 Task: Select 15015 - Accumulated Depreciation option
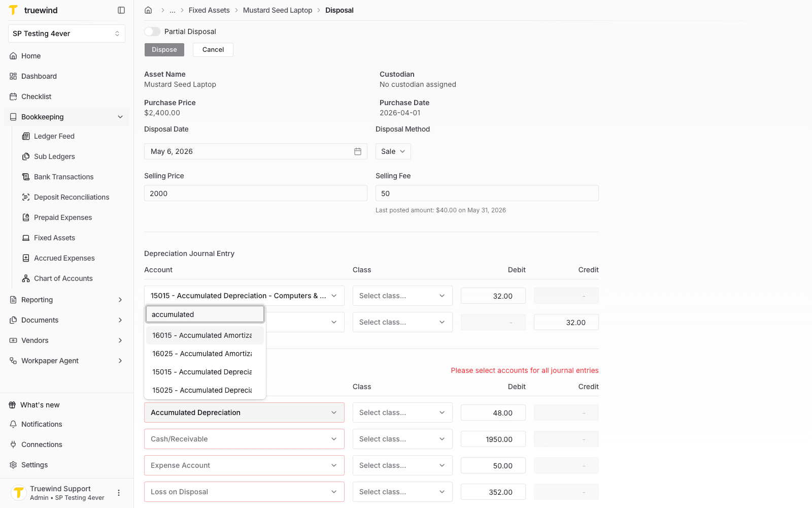(205, 372)
